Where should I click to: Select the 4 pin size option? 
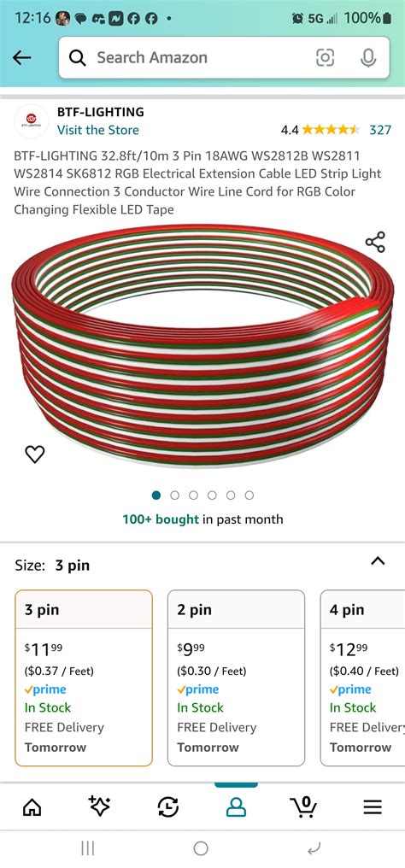362,678
